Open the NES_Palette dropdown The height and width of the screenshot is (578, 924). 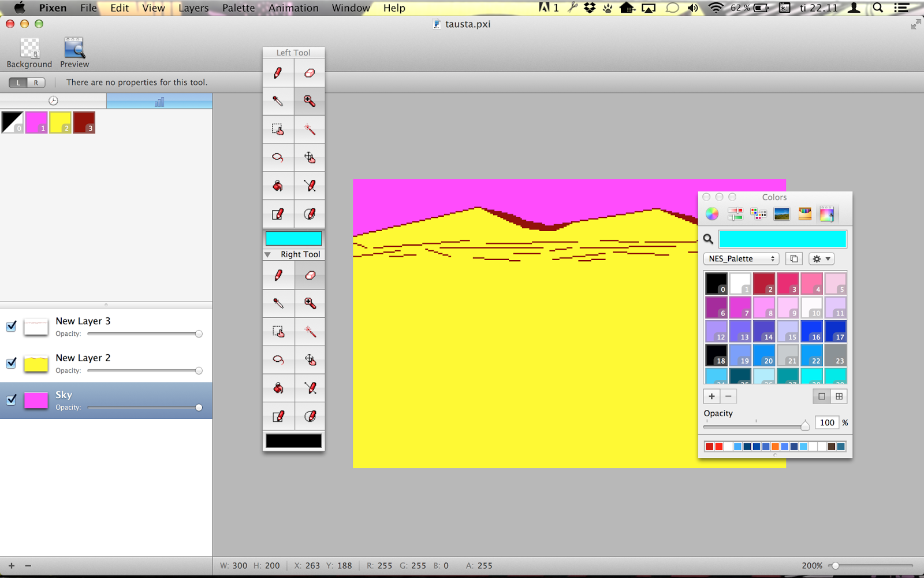(741, 258)
